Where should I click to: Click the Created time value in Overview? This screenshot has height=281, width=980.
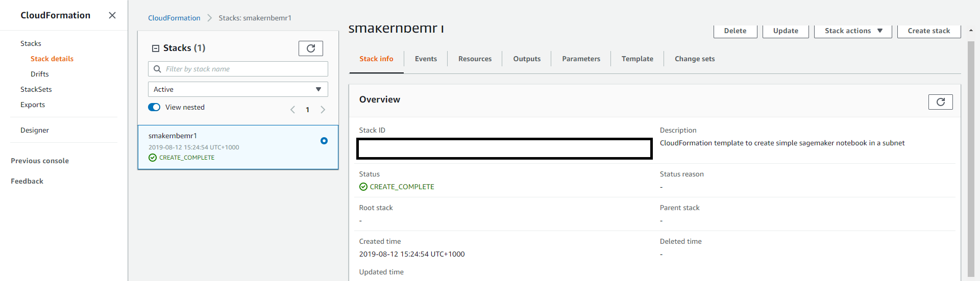pos(412,254)
